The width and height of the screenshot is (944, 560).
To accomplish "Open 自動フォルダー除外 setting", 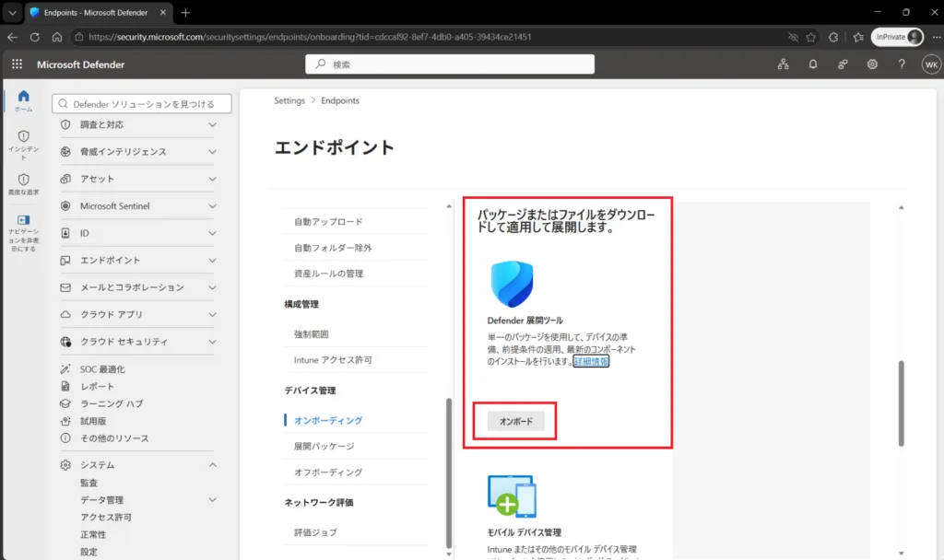I will tap(333, 247).
